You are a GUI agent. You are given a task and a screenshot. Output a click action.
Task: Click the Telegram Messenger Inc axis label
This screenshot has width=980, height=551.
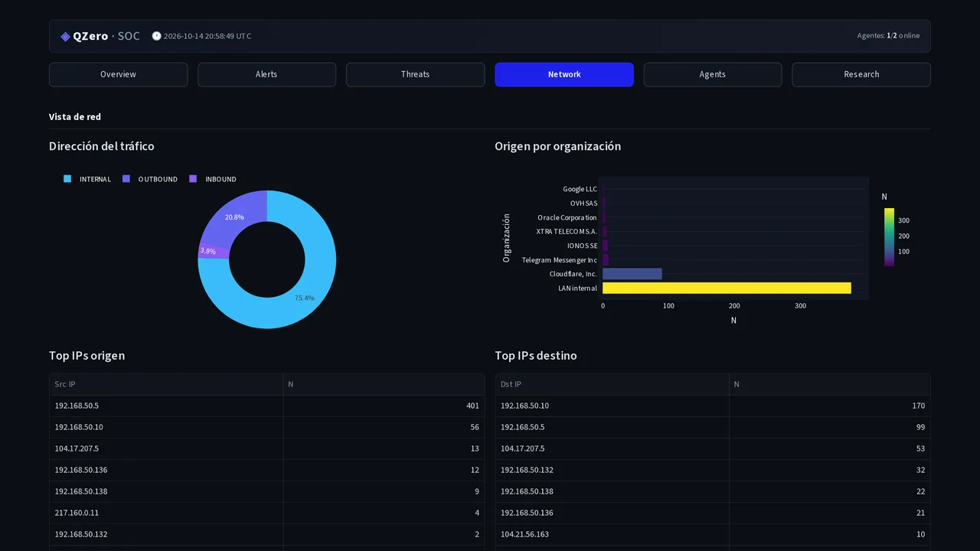pos(560,260)
